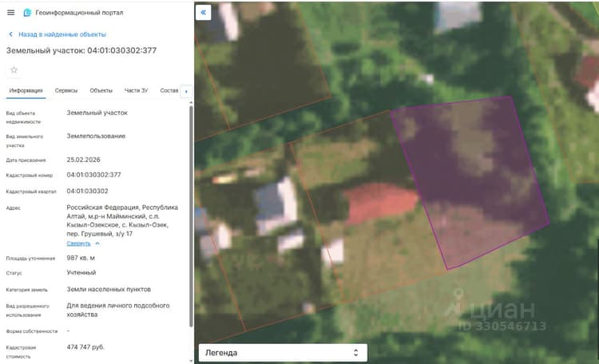Open the Сервисы tab
Image resolution: width=599 pixels, height=364 pixels.
pyautogui.click(x=66, y=90)
